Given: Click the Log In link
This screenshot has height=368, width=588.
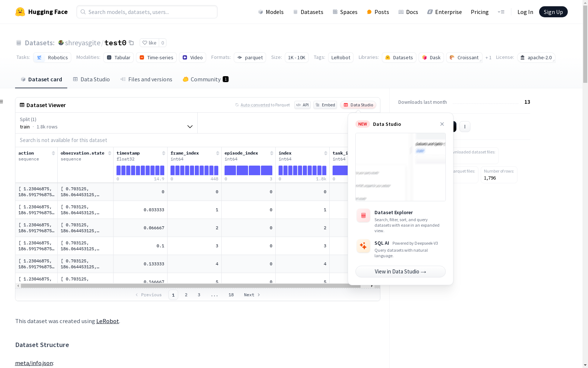Looking at the screenshot, I should tap(525, 12).
